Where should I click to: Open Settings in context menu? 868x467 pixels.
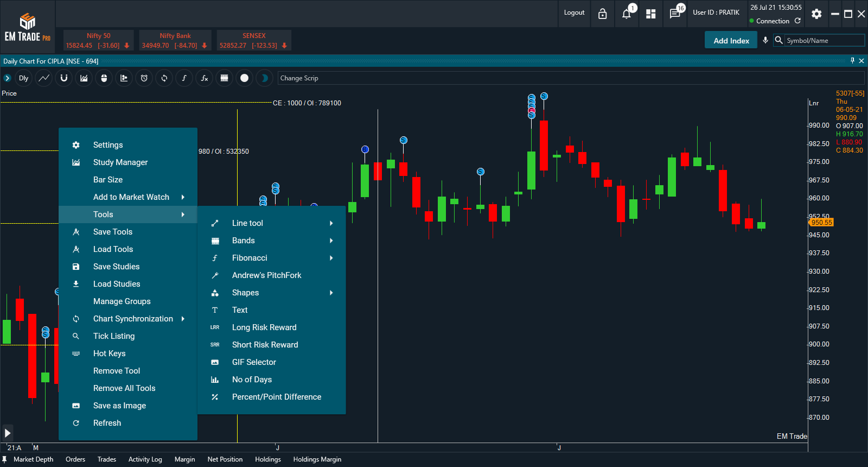click(128, 145)
